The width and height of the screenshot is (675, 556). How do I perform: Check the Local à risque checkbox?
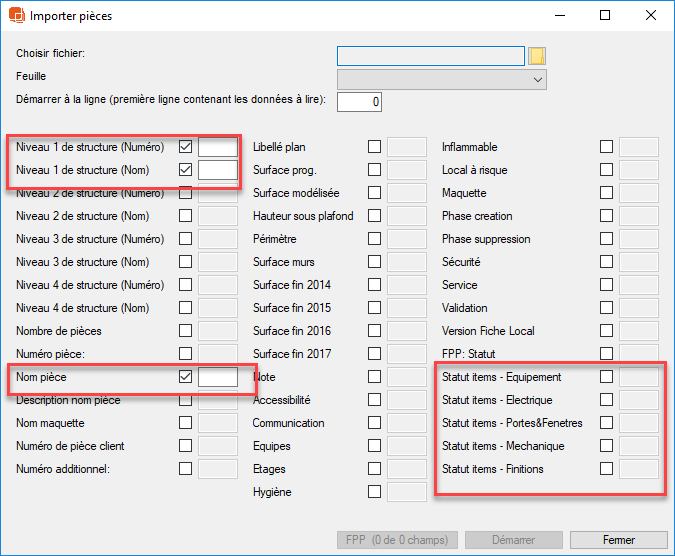(606, 170)
